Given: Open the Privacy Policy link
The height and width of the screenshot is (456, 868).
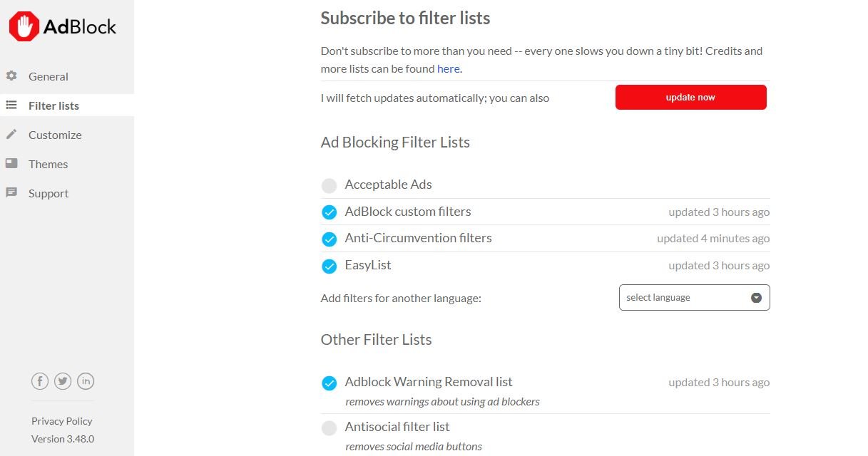Looking at the screenshot, I should coord(62,421).
